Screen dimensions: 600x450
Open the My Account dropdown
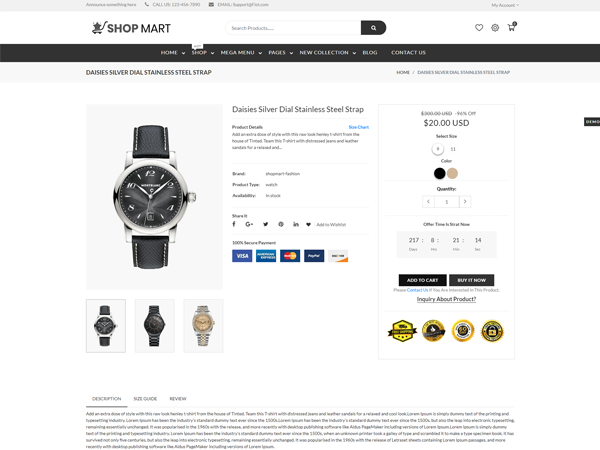(505, 5)
